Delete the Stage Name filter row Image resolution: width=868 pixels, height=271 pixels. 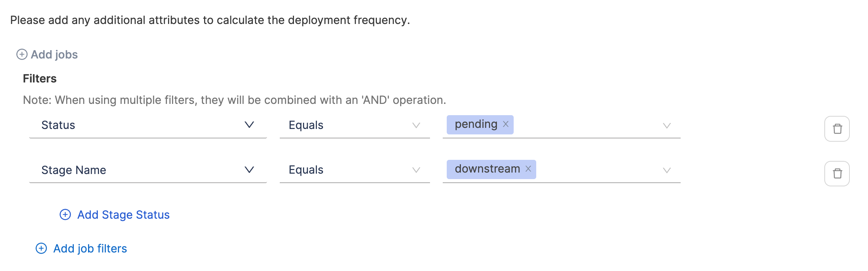point(837,174)
